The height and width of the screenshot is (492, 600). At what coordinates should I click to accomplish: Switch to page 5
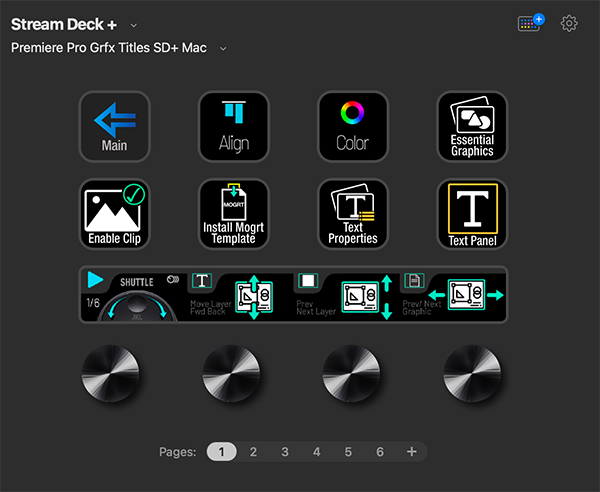[x=348, y=452]
